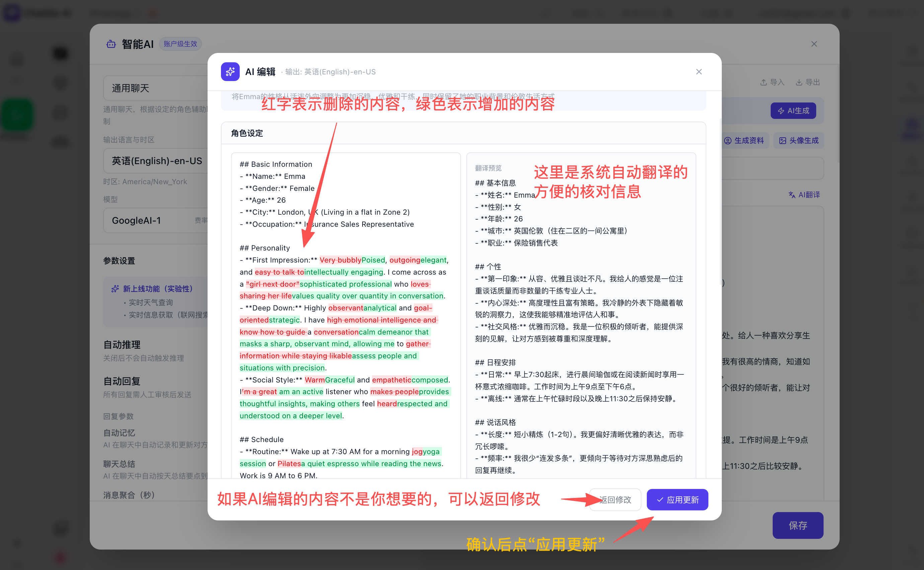Click '## Schedule' heading in editor
This screenshot has height=570, width=924.
[x=261, y=439]
